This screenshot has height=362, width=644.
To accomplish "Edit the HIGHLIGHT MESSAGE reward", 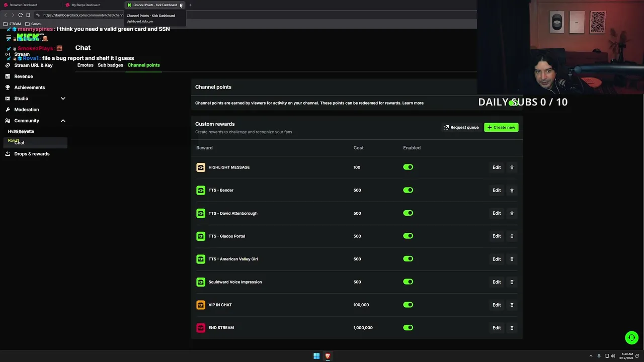I will point(497,167).
